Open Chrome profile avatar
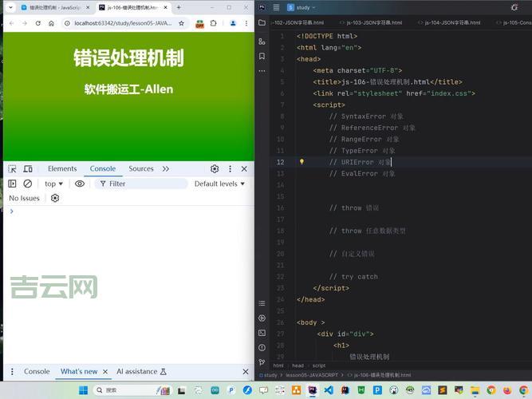The image size is (532, 399). pos(233,23)
